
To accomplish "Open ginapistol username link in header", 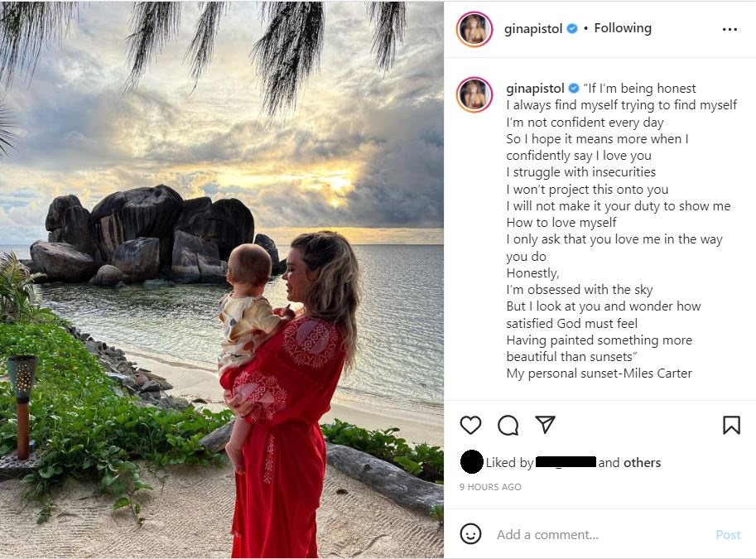I will 533,29.
